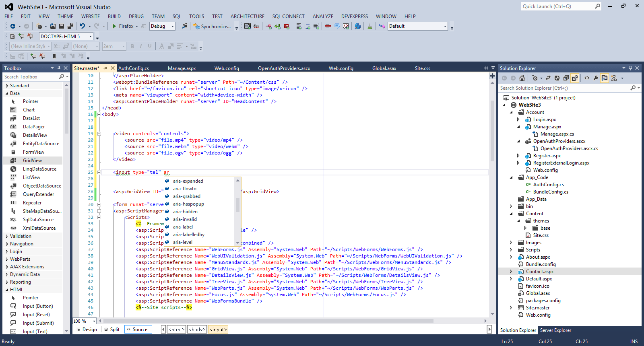The width and height of the screenshot is (644, 346).
Task: Save current file with the disk icon
Action: pyautogui.click(x=62, y=26)
